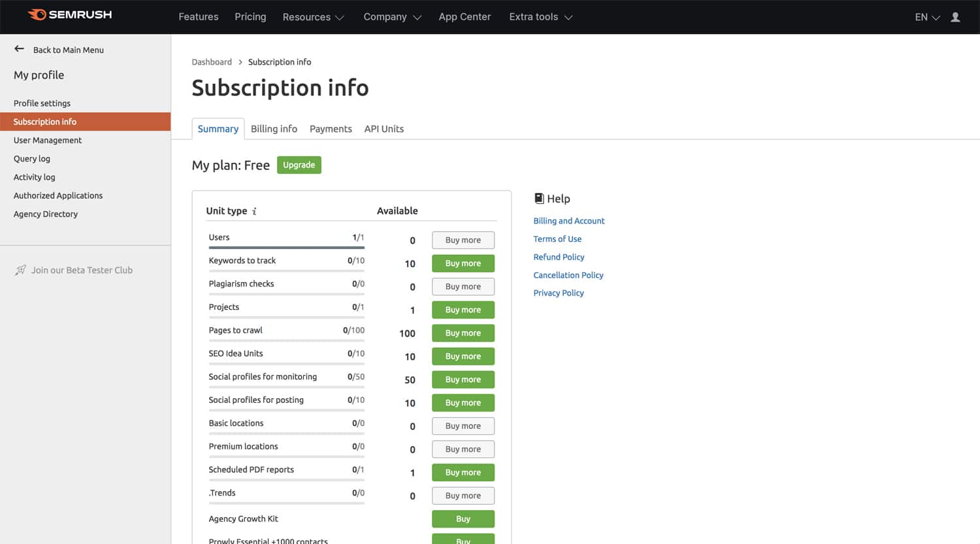Image resolution: width=980 pixels, height=544 pixels.
Task: Click the Dashboard breadcrumb link
Action: pyautogui.click(x=212, y=62)
